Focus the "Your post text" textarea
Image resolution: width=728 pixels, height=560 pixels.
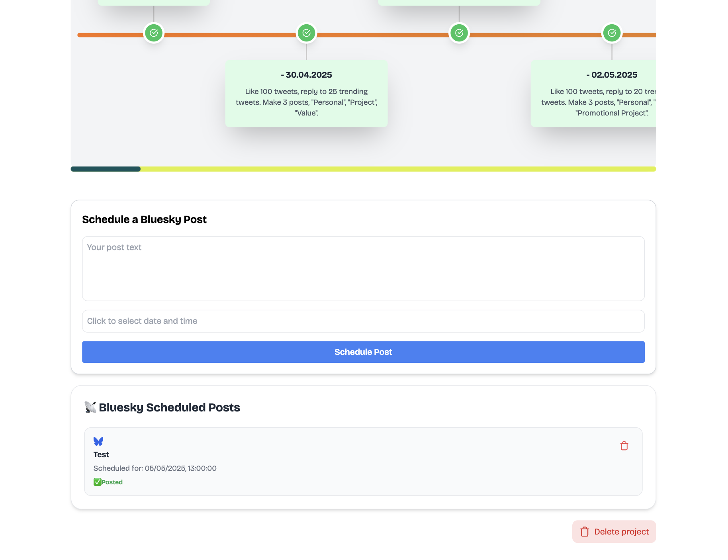tap(363, 268)
